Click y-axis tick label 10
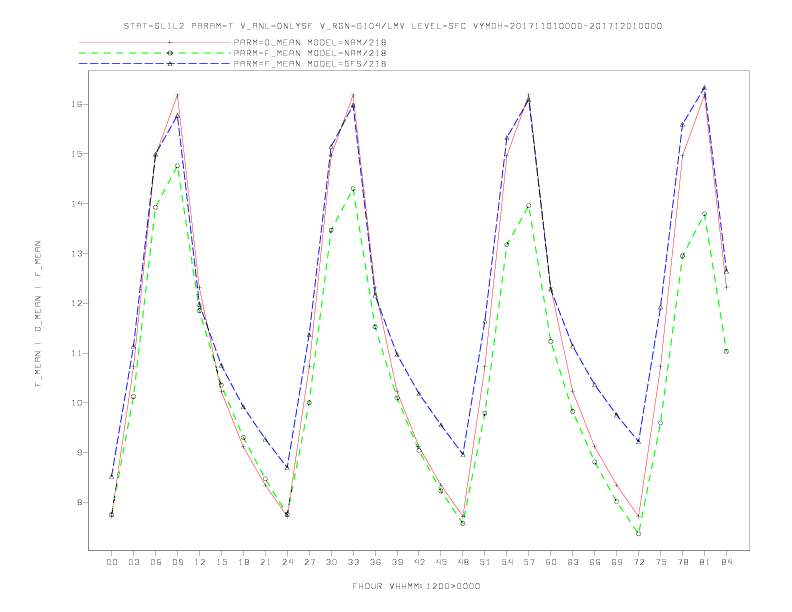 [77, 403]
